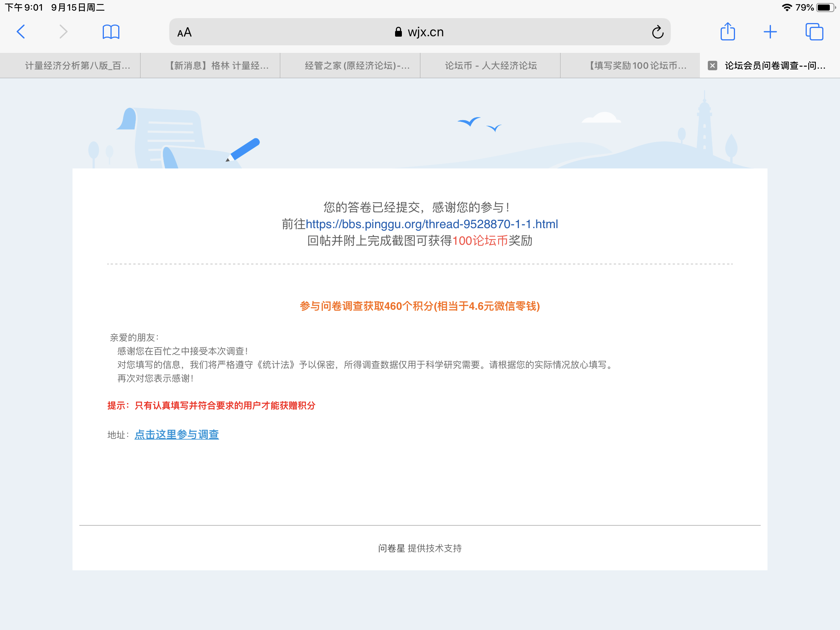Screen dimensions: 840x630
Task: Open the share sheet icon
Action: (x=727, y=32)
